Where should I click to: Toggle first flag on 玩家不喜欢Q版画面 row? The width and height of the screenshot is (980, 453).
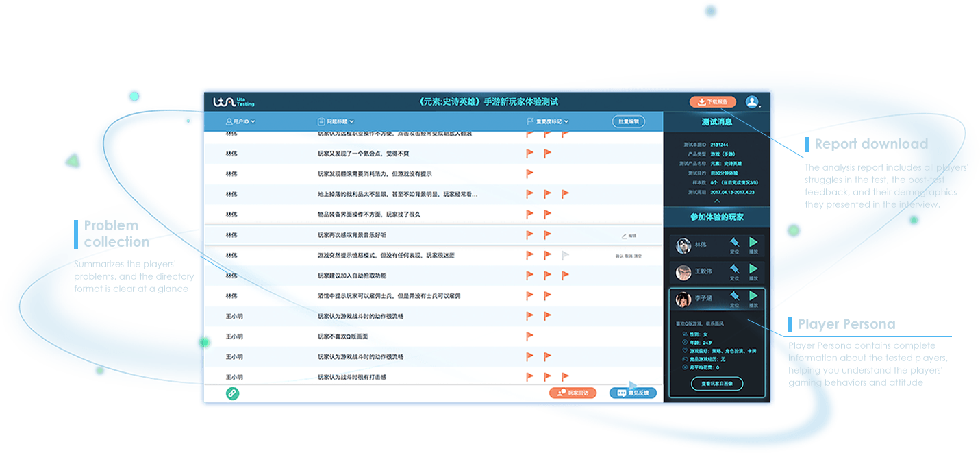click(x=529, y=336)
